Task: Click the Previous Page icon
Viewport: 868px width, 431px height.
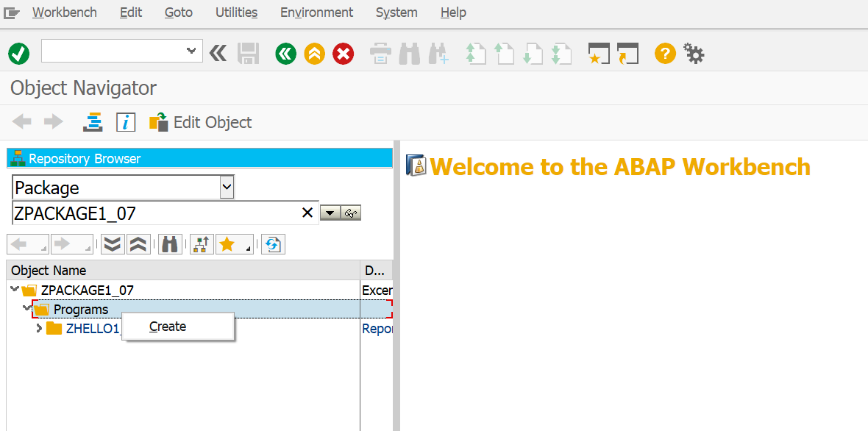Action: point(505,54)
